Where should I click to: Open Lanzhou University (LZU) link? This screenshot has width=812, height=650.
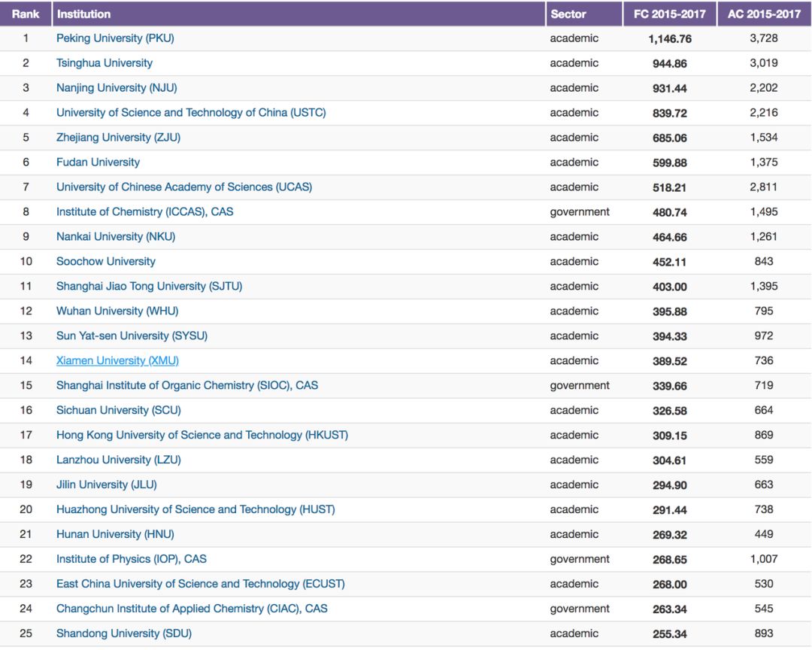119,460
